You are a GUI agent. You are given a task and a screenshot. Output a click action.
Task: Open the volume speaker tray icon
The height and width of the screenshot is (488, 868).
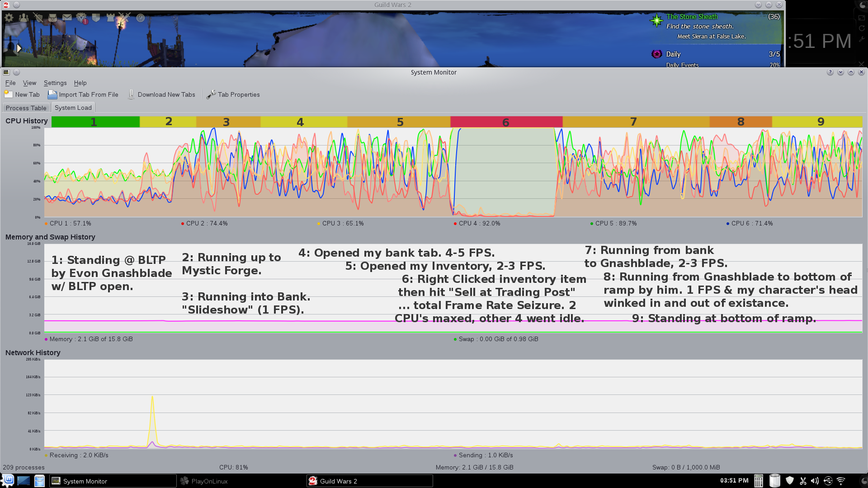coord(815,481)
